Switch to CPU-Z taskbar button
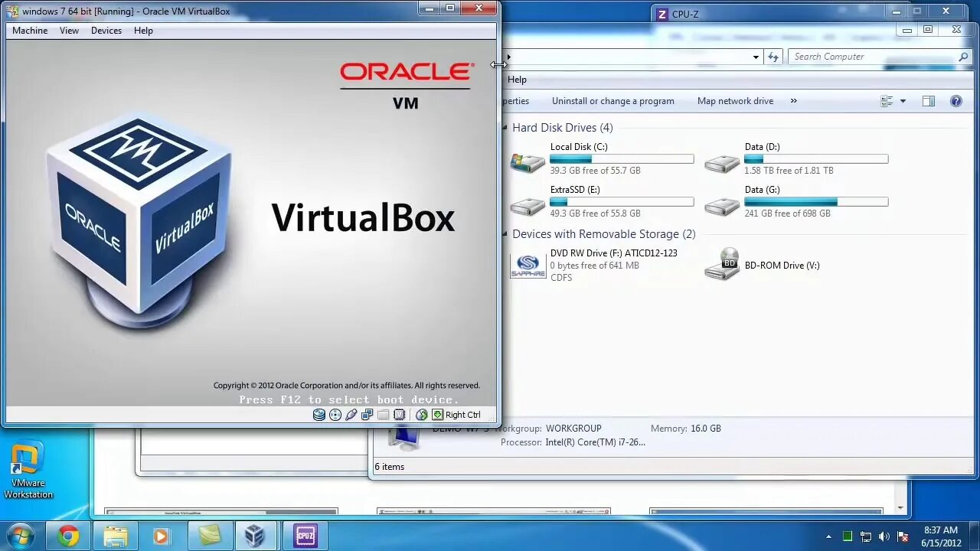The image size is (980, 551). coord(305,536)
